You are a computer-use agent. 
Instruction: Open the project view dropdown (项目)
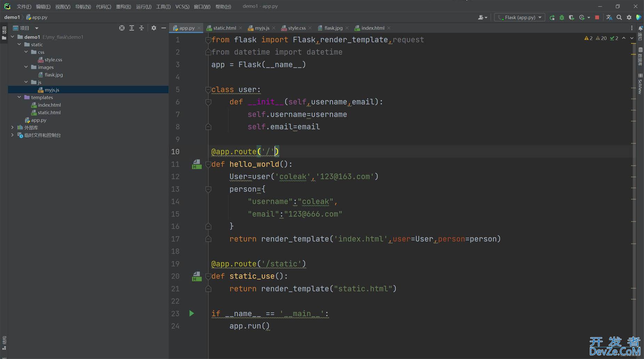[x=25, y=28]
